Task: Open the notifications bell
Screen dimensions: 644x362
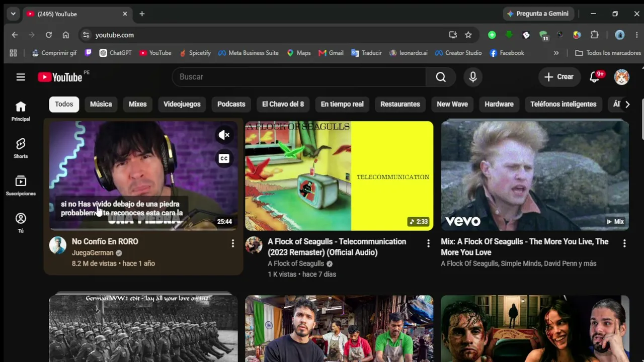Action: [x=595, y=77]
